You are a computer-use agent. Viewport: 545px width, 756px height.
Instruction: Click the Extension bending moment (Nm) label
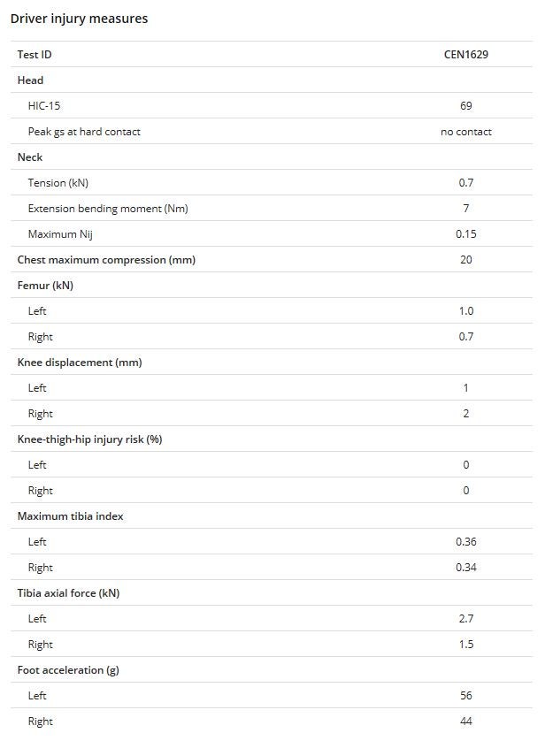(x=108, y=209)
